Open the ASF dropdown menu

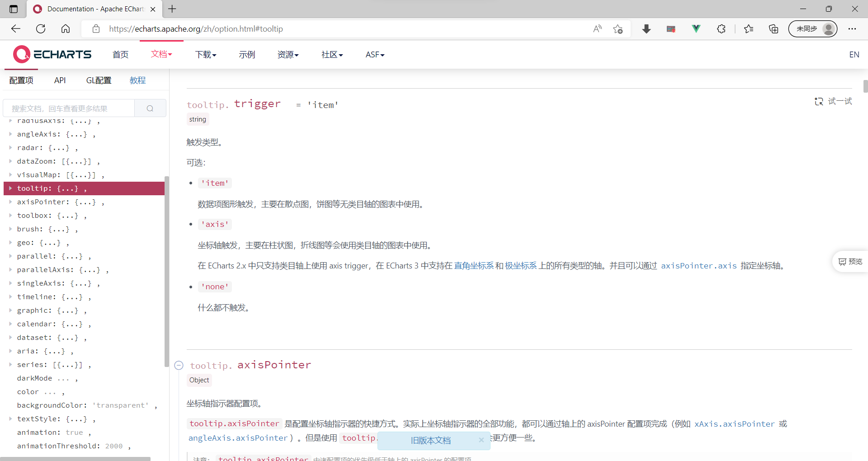pyautogui.click(x=375, y=55)
